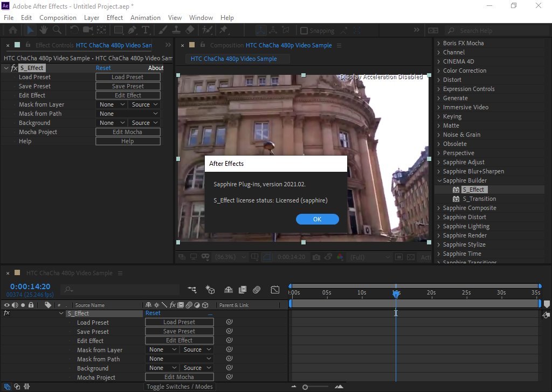
Task: Click Load Preset button in Effect Controls
Action: coord(128,77)
